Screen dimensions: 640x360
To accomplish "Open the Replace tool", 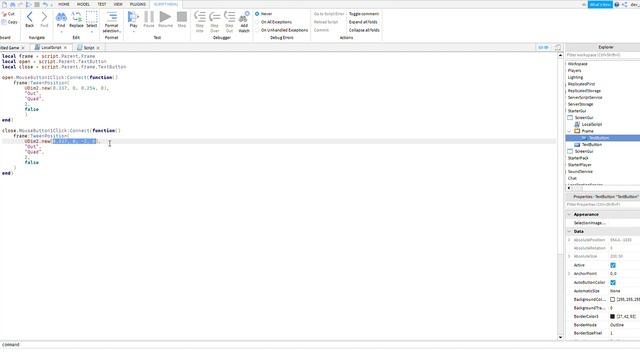I will [x=76, y=17].
